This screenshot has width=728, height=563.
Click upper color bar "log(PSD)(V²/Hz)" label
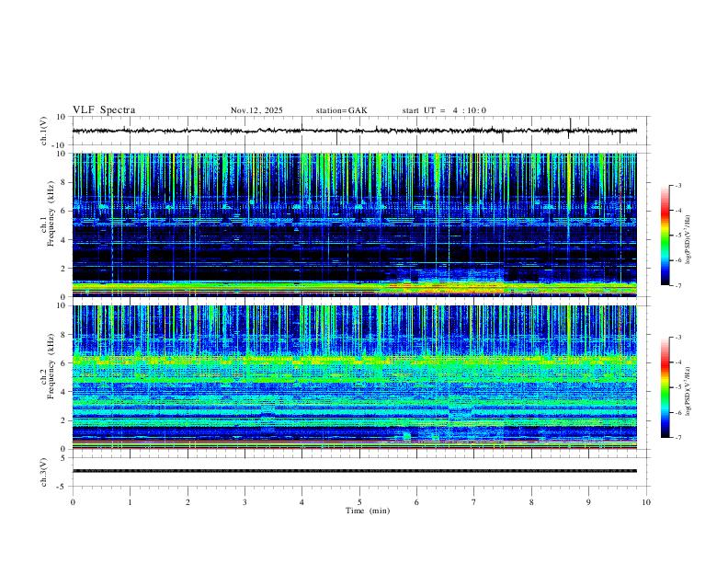tap(688, 240)
